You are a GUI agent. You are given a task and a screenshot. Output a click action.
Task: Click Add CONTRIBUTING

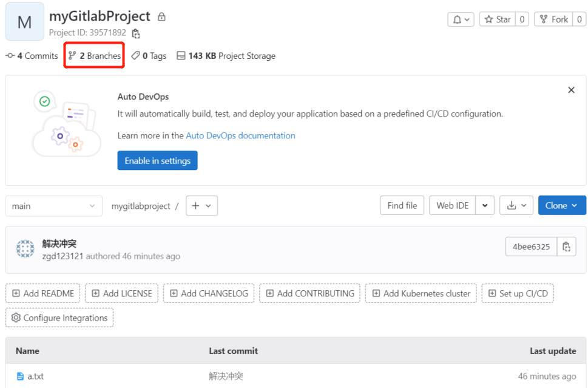pos(309,293)
